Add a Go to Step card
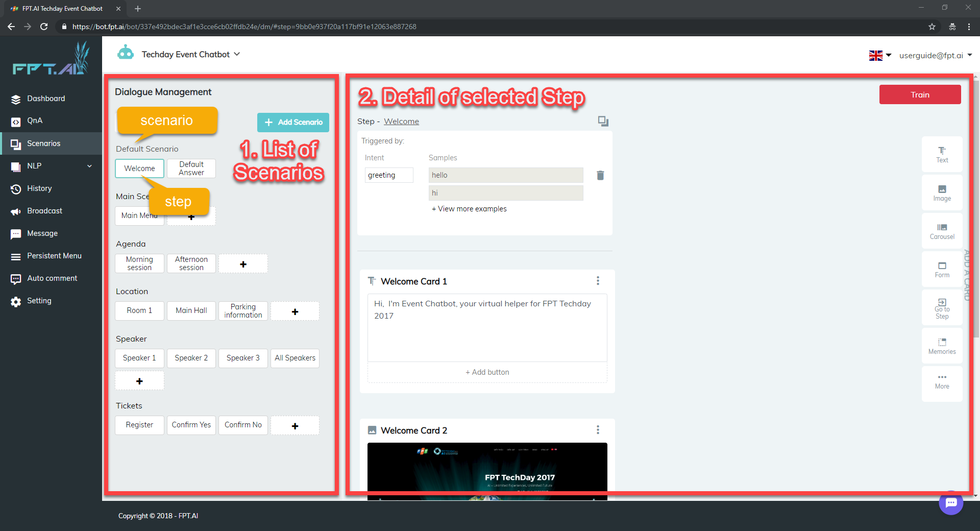The height and width of the screenshot is (531, 980). tap(942, 308)
